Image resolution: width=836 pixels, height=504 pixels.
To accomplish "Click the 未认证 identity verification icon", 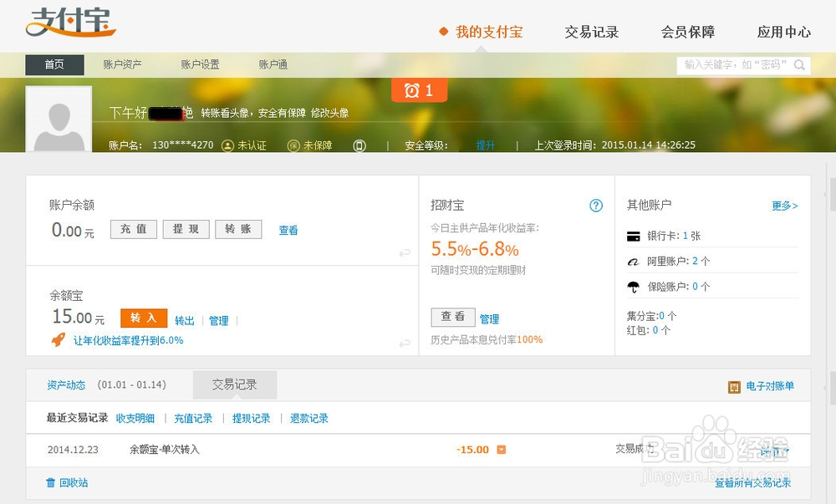I will click(226, 145).
